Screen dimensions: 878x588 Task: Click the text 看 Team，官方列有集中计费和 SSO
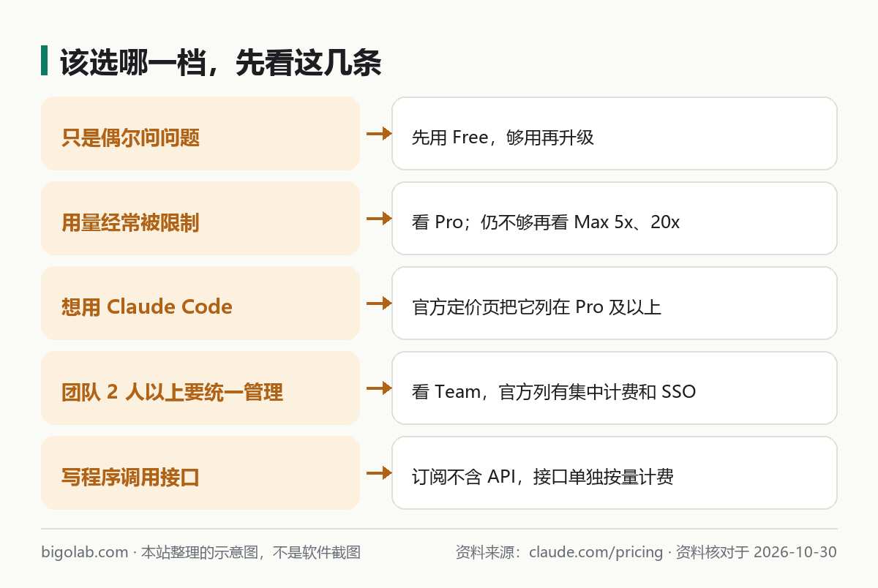554,392
